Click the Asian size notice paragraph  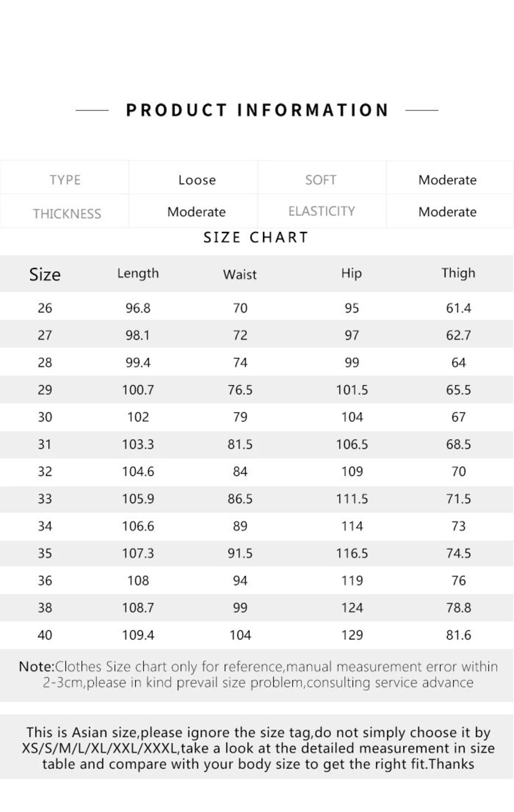click(x=258, y=748)
